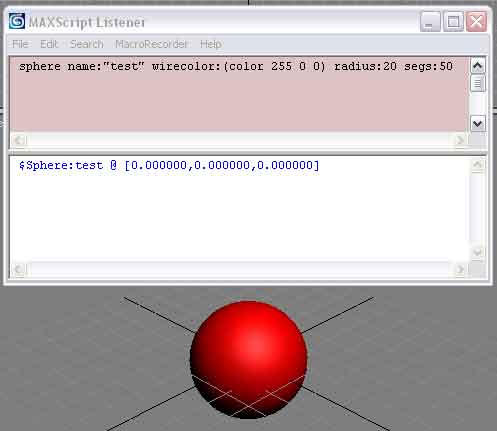
Task: Open the File menu
Action: tap(20, 44)
